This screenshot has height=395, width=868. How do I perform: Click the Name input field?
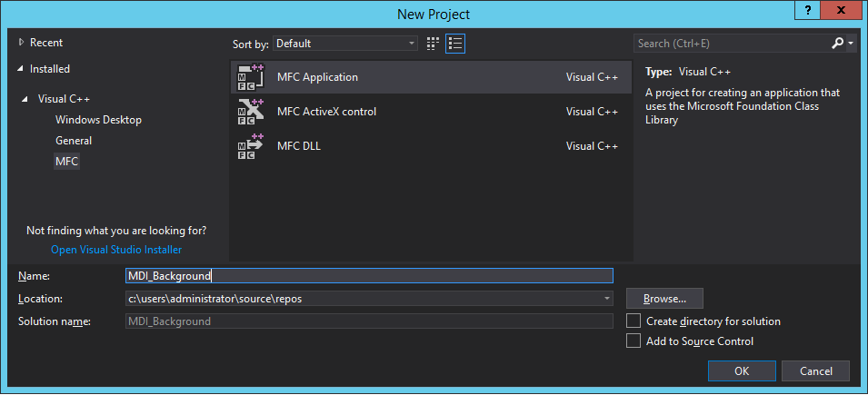click(x=369, y=275)
